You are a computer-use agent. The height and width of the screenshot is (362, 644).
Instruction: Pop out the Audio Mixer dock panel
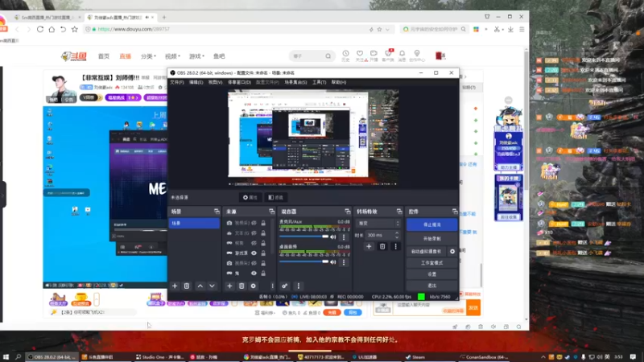pyautogui.click(x=348, y=212)
